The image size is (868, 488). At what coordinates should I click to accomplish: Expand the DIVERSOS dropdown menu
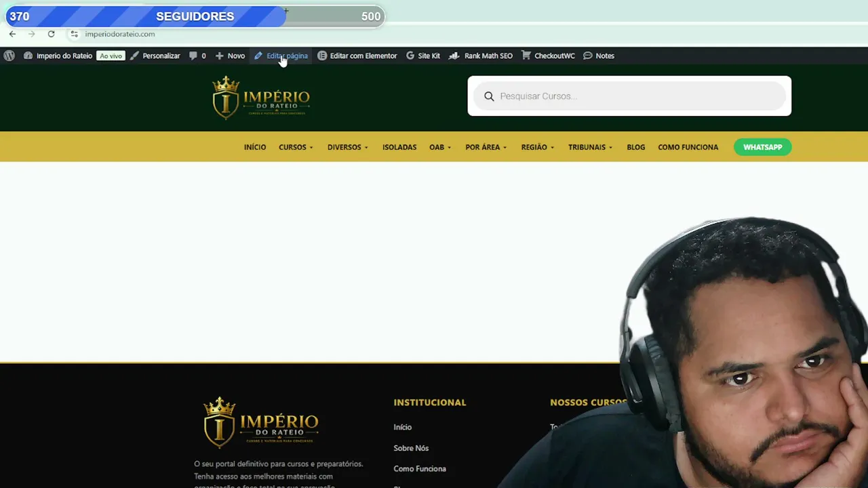pyautogui.click(x=348, y=147)
